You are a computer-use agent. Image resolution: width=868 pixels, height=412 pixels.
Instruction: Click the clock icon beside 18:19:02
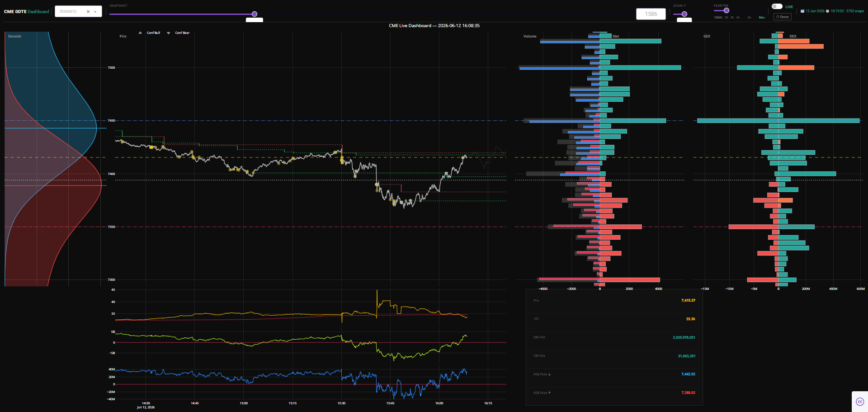tap(827, 11)
